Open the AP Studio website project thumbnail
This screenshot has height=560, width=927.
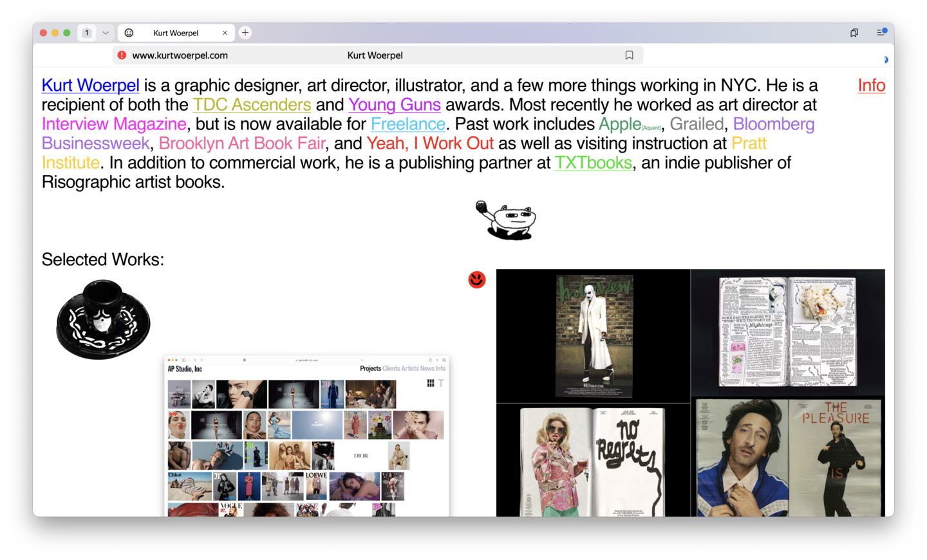click(x=306, y=436)
